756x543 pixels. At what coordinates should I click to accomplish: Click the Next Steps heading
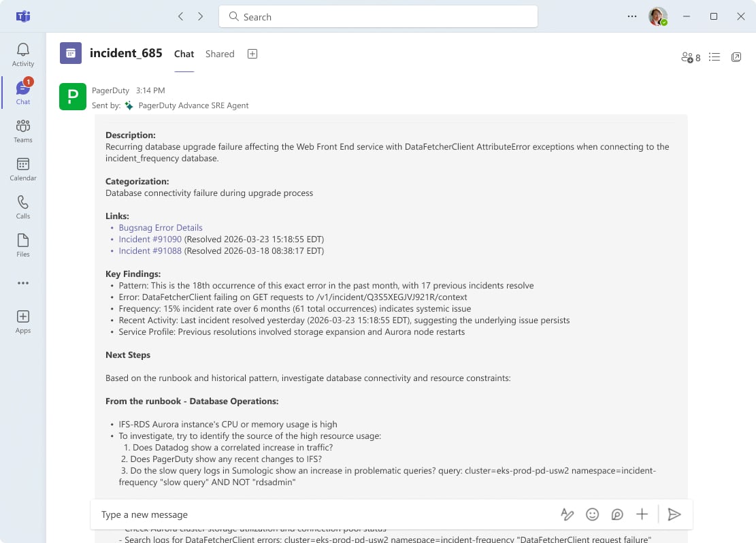(x=128, y=355)
